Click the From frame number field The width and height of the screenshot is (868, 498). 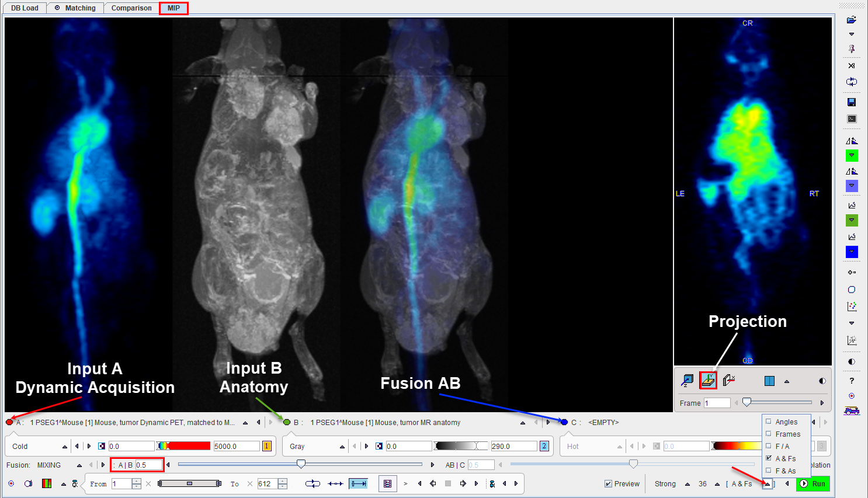[121, 483]
